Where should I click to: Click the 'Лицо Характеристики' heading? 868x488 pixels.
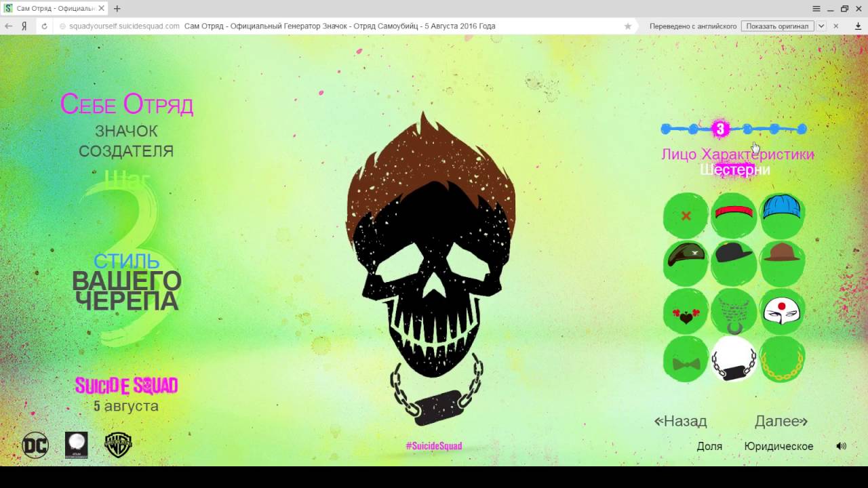point(738,154)
